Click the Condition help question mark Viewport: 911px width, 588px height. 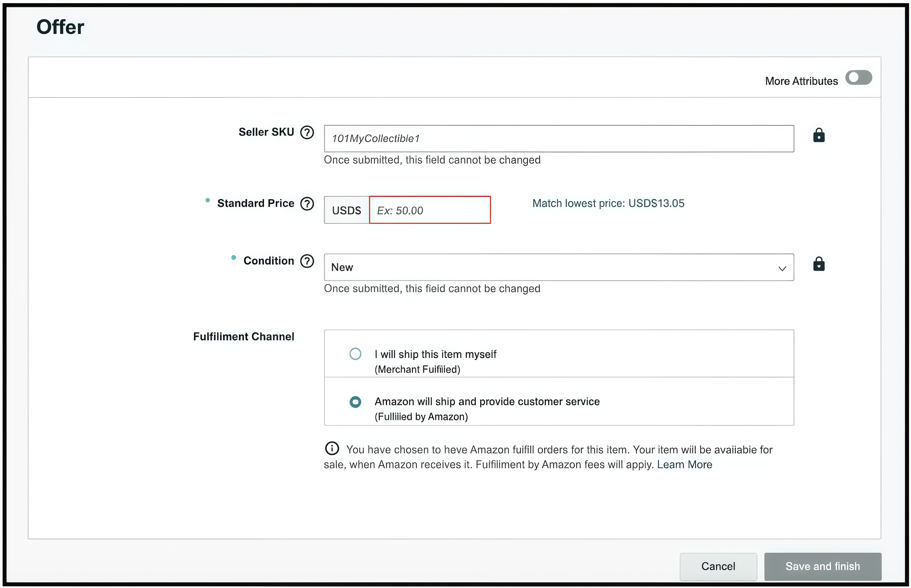point(307,261)
